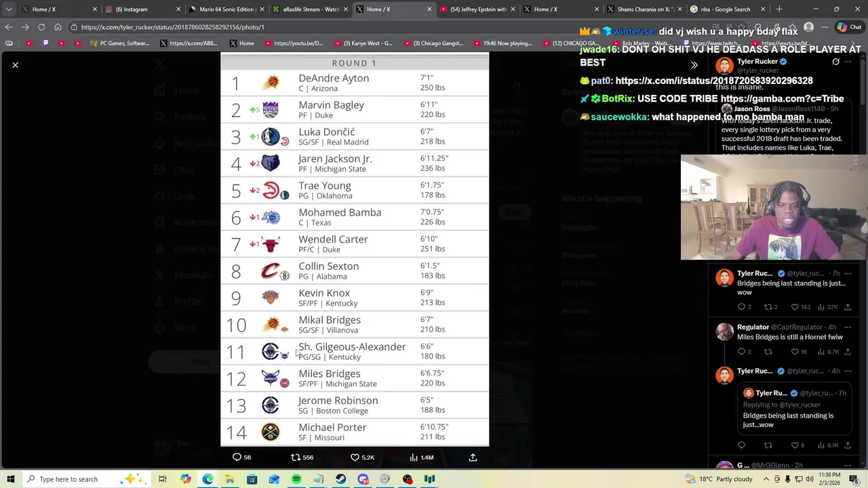Close the photo viewer with the X

(15, 65)
